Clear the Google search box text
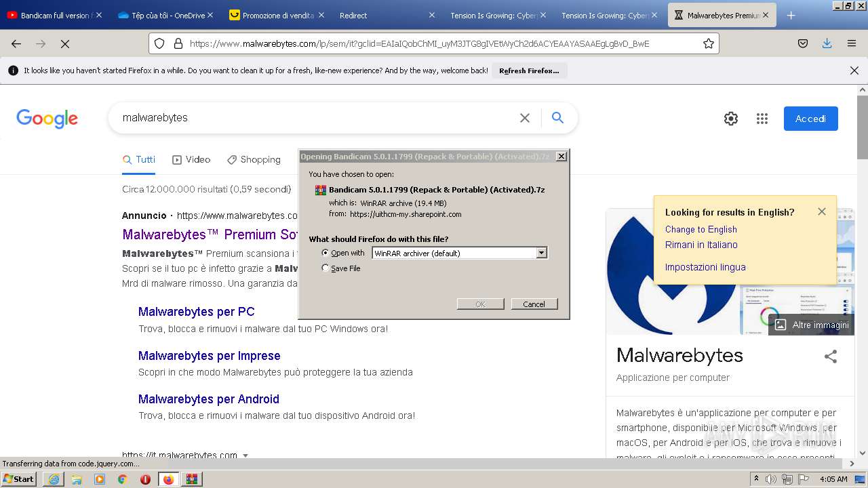 (x=525, y=118)
